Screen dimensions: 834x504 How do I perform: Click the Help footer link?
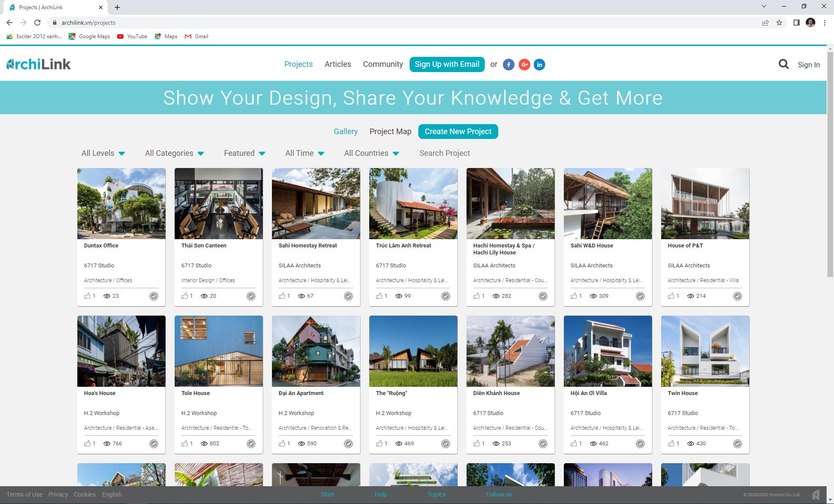click(x=381, y=494)
